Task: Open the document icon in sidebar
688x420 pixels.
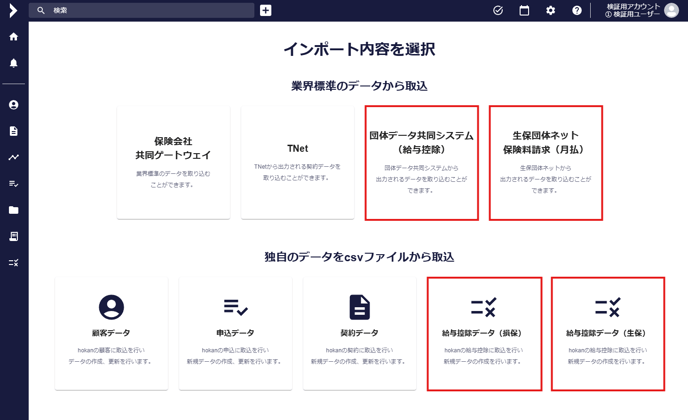Action: coord(14,131)
